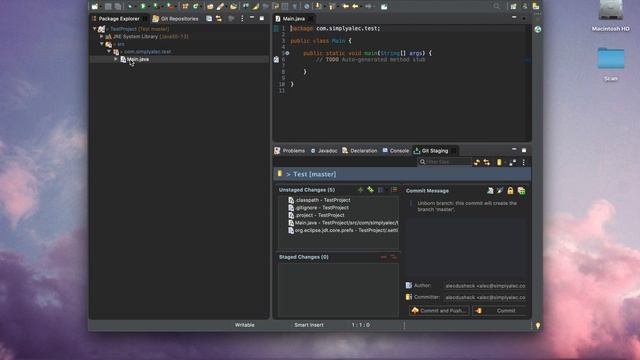
Task: Select Main.java in Unstaged Changes list
Action: [x=343, y=223]
